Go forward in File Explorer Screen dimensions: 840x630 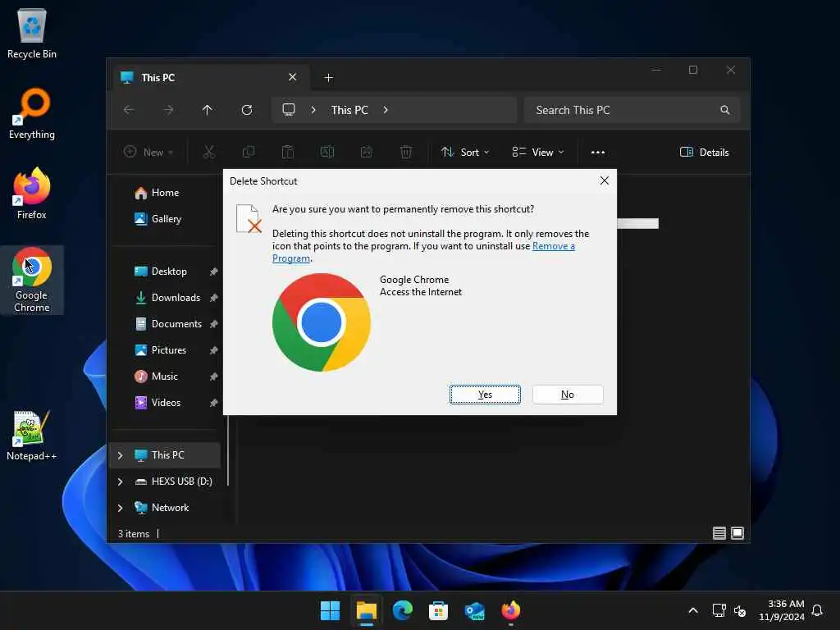click(168, 110)
